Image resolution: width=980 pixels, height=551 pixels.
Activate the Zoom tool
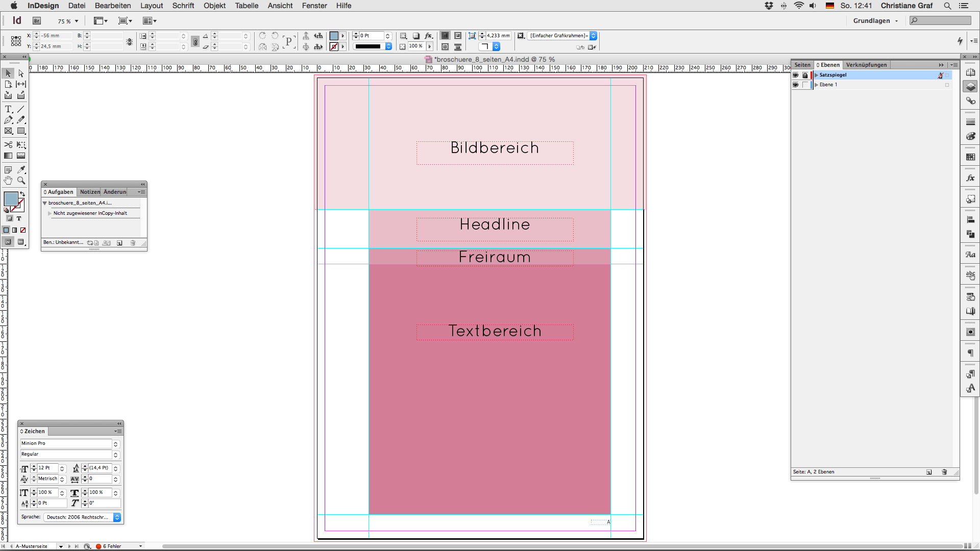(21, 180)
